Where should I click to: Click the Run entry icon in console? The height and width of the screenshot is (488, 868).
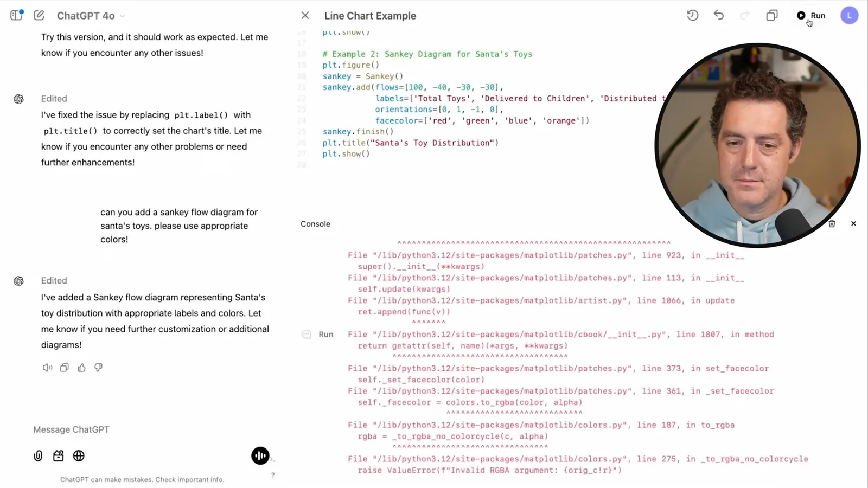[x=307, y=335]
